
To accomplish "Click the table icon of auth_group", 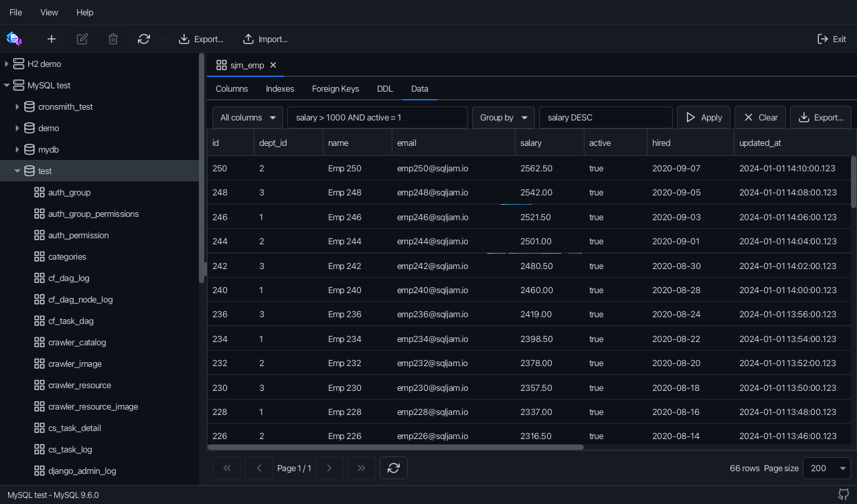I will click(x=40, y=192).
